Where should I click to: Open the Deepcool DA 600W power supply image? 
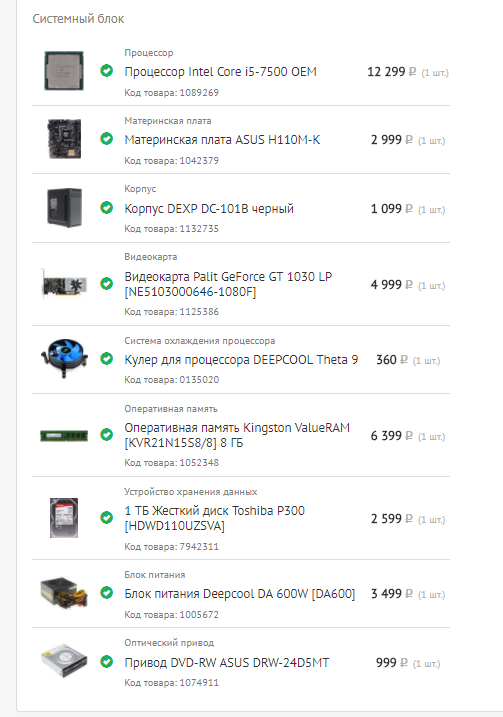64,593
